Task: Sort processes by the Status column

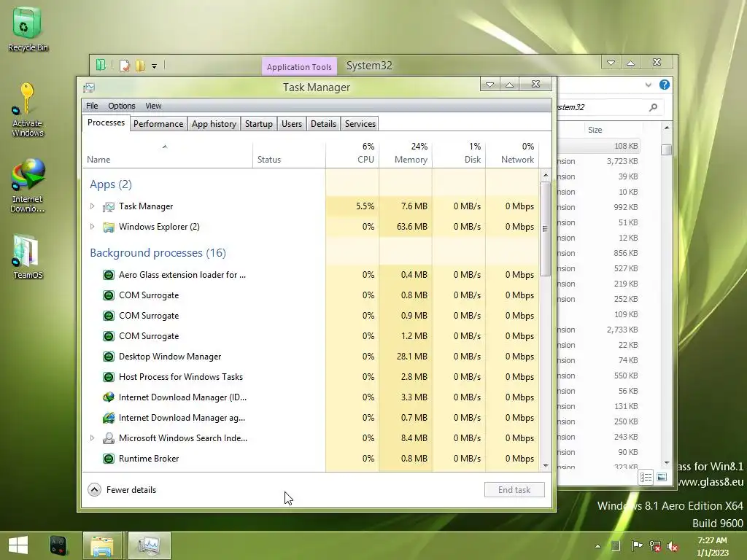Action: tap(289, 155)
